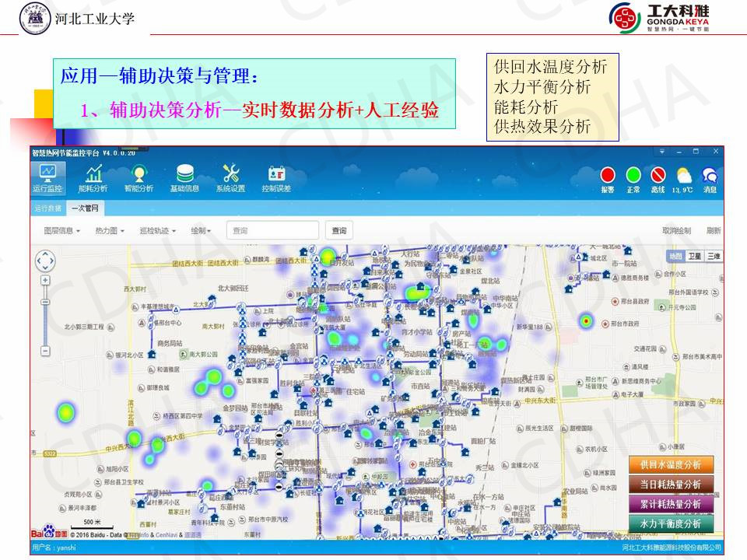Click the 水力平衡度分析 green button
The image size is (747, 560).
[670, 524]
